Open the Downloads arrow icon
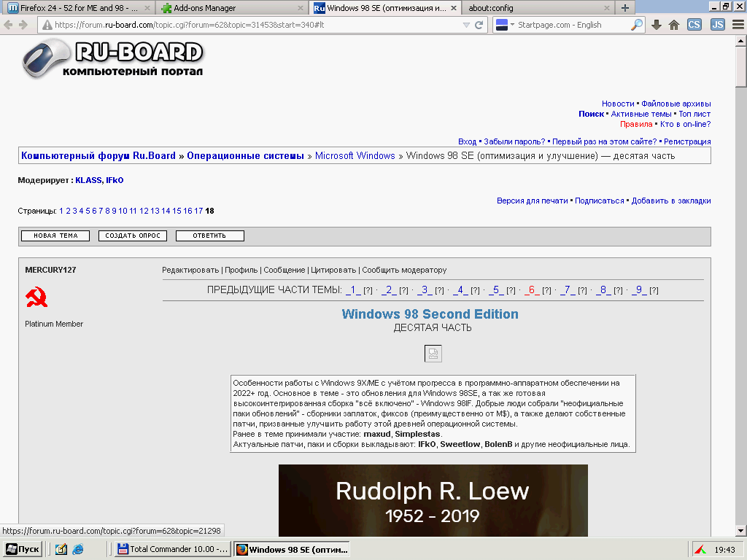This screenshot has height=560, width=747. [656, 25]
